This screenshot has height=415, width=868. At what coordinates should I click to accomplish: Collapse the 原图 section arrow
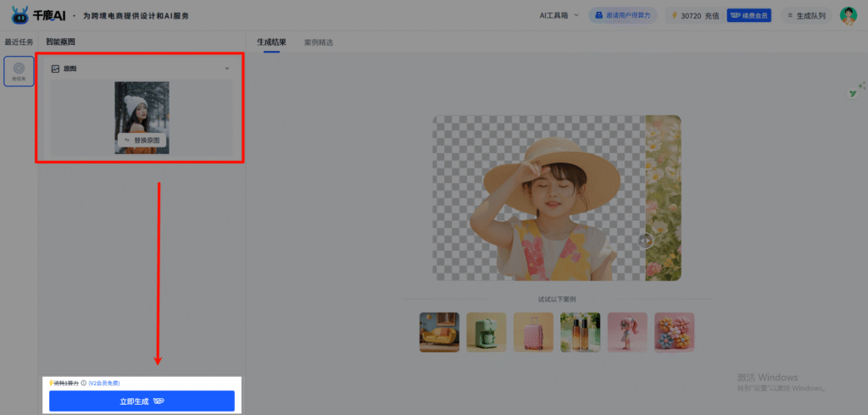(x=226, y=69)
